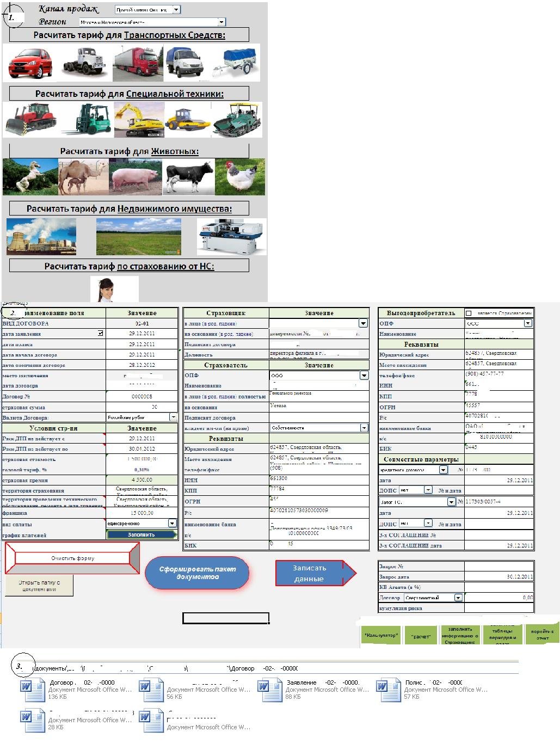560x744 pixels.
Task: Expand the 'Валюта Договора' currency dropdown
Action: click(173, 417)
